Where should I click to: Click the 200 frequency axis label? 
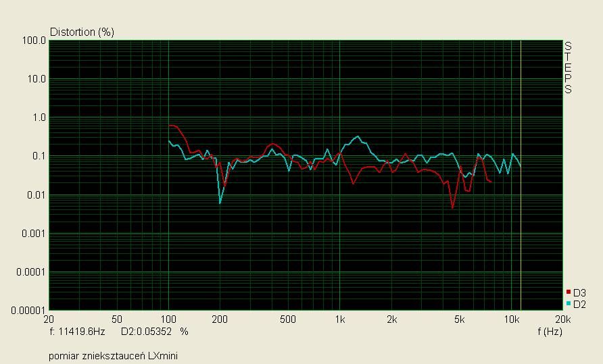(x=220, y=319)
